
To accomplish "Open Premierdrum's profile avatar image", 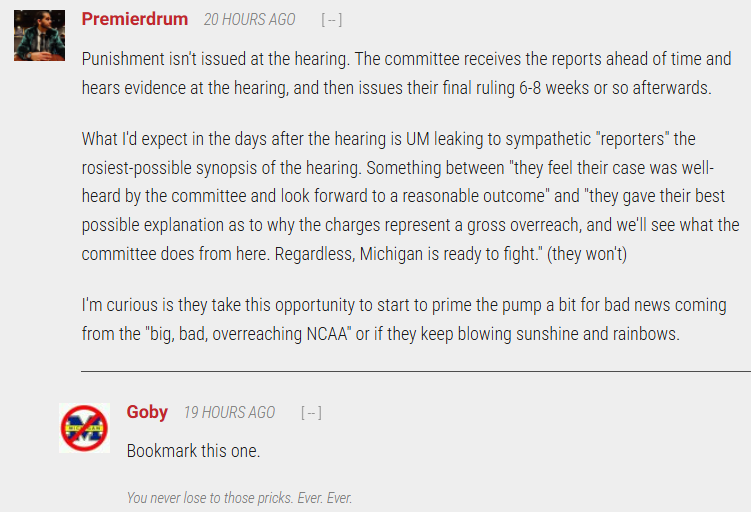I will [x=39, y=35].
